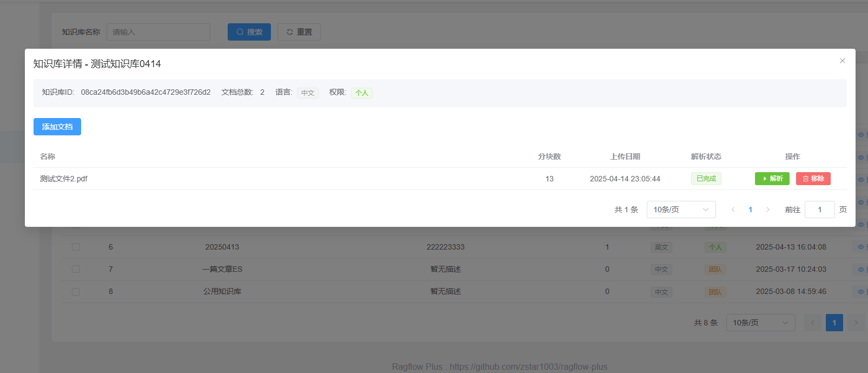Click the 上传日期 column header
The width and height of the screenshot is (868, 373).
625,156
